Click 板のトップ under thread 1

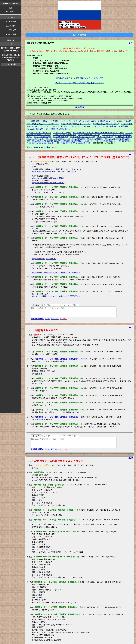pos(55,319)
